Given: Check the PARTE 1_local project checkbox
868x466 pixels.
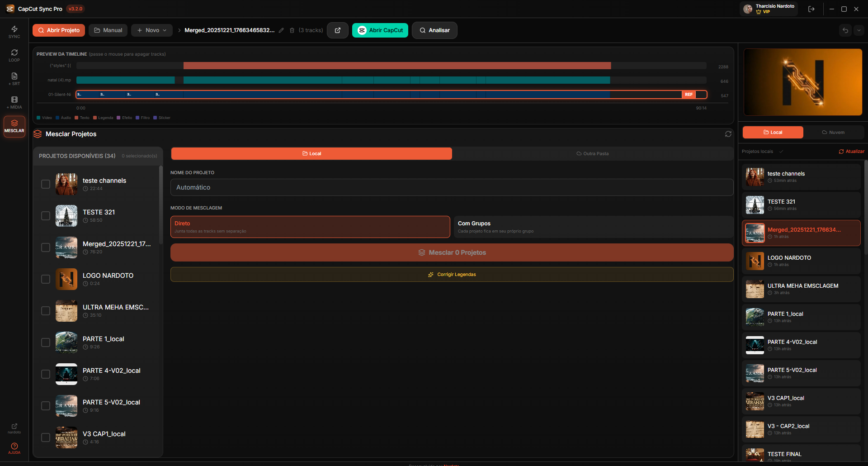Looking at the screenshot, I should 45,342.
